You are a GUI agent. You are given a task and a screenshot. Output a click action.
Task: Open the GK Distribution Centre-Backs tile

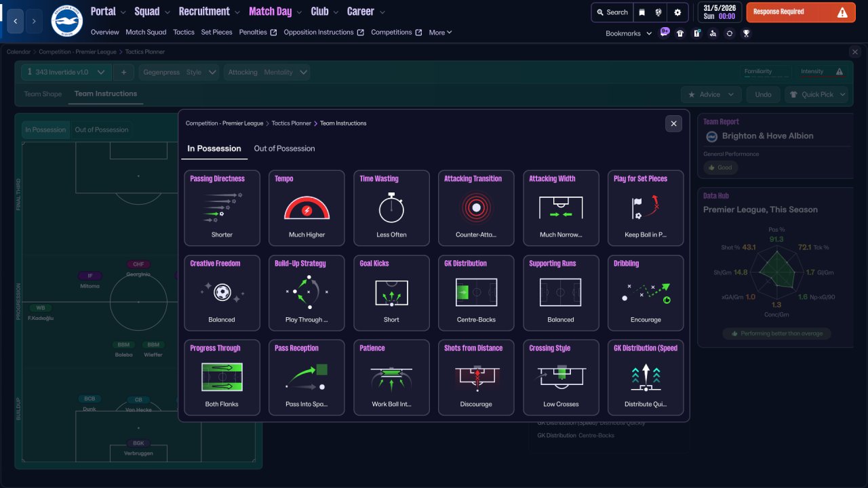pos(476,293)
